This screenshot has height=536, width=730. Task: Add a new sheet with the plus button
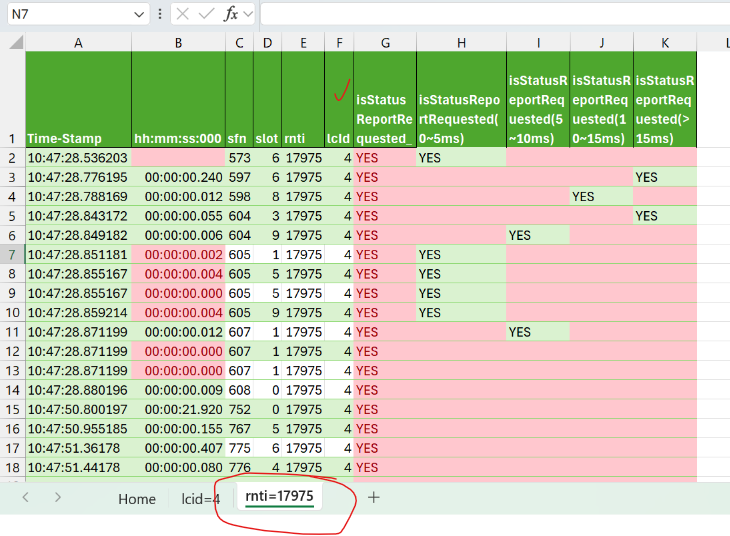click(x=374, y=497)
